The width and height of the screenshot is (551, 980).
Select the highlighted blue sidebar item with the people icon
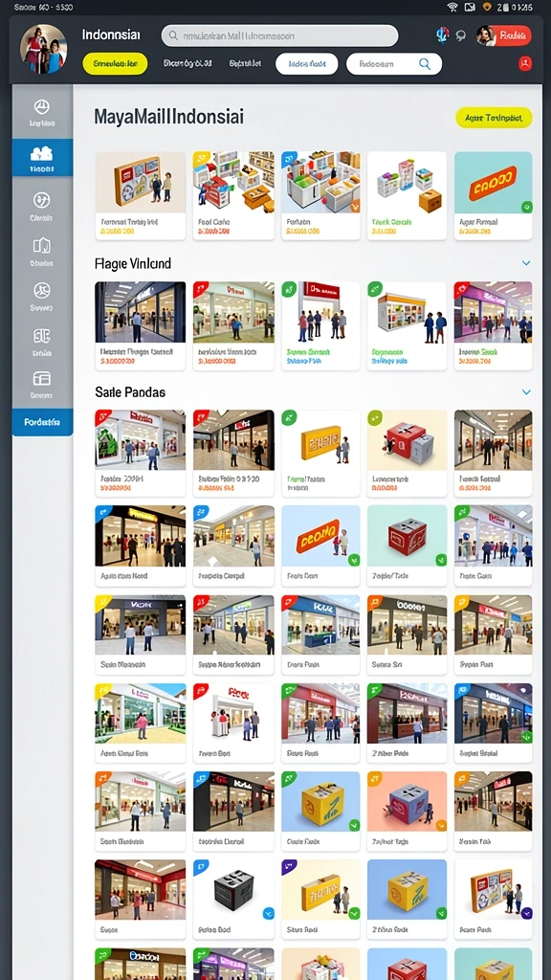coord(42,158)
